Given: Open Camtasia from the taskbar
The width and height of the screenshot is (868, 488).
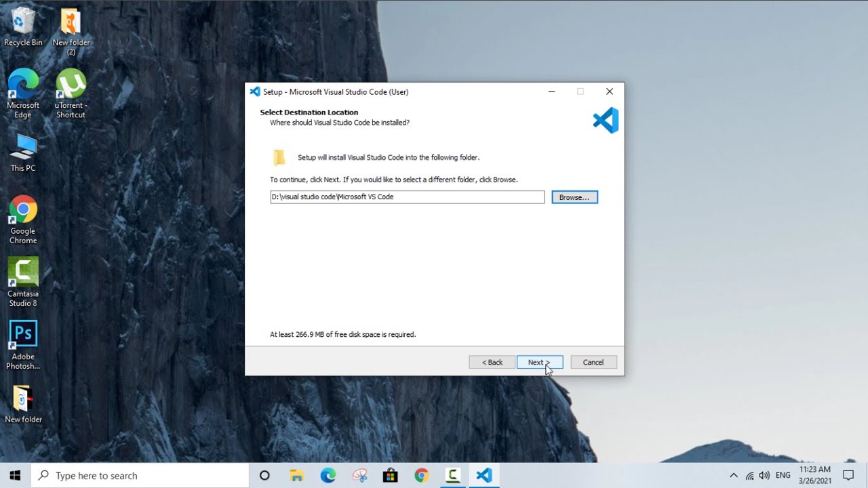Looking at the screenshot, I should 452,476.
